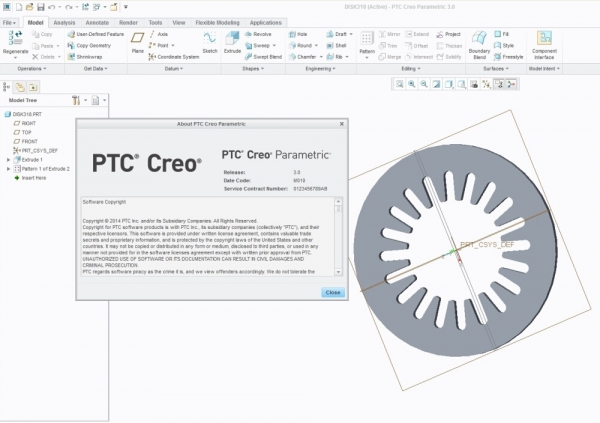
Task: Go to the Tools tab
Action: pyautogui.click(x=155, y=23)
